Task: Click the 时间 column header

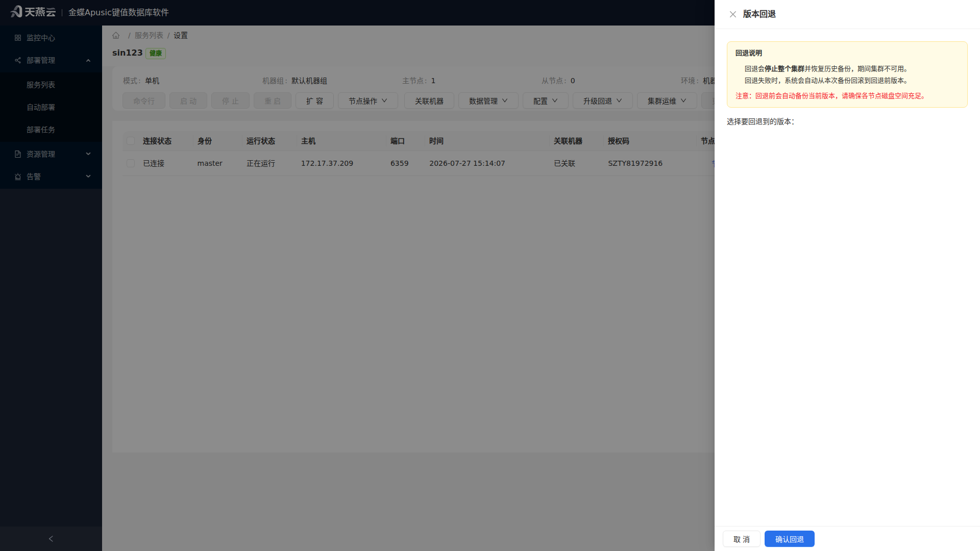Action: tap(436, 141)
